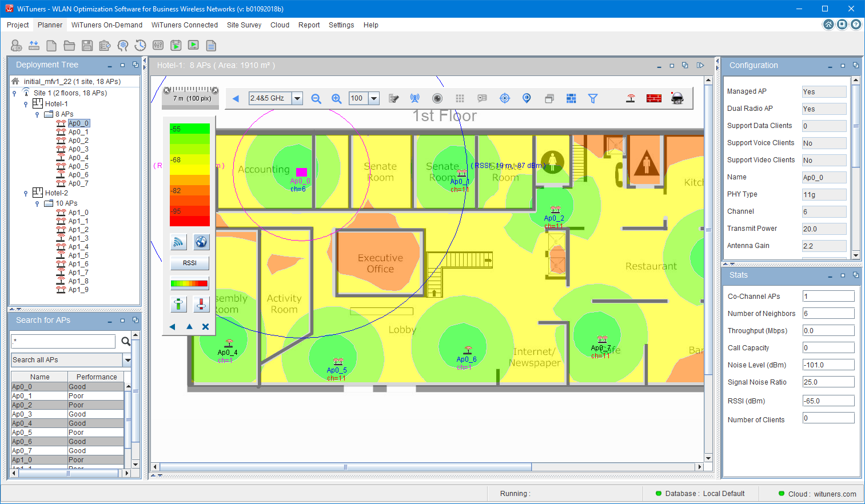Collapse the Site 1 tree node

[x=14, y=93]
